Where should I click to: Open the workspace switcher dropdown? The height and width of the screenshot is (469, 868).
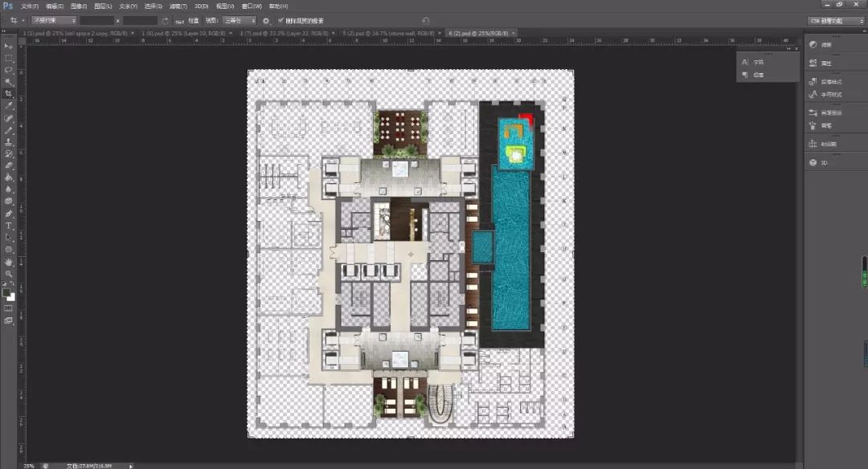(836, 20)
